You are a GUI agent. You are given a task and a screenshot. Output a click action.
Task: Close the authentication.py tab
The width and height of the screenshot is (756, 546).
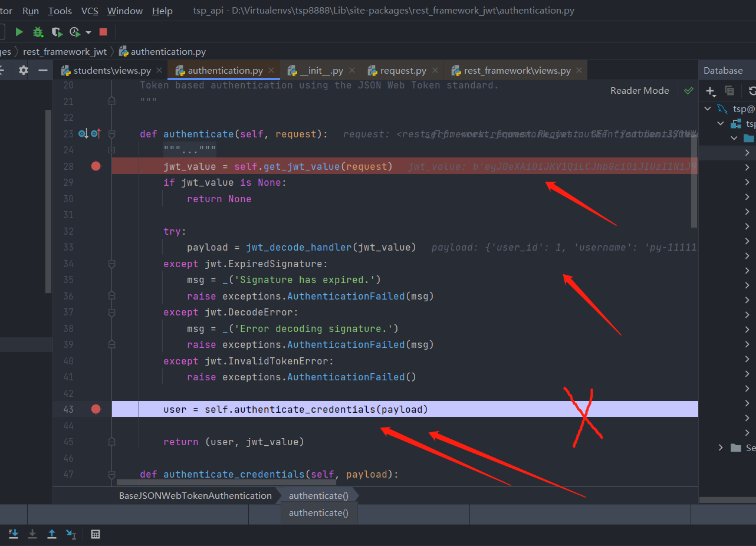pyautogui.click(x=271, y=71)
